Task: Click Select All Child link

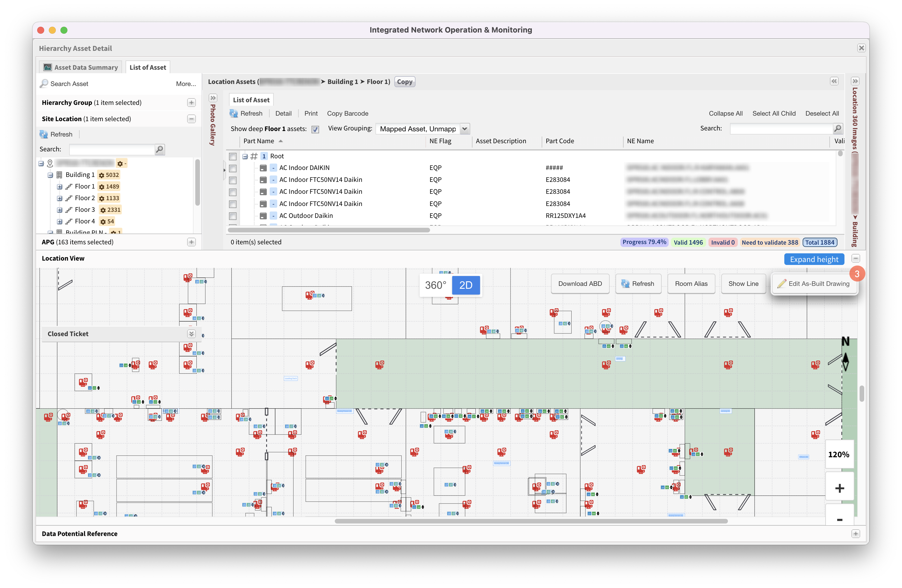Action: [x=774, y=113]
